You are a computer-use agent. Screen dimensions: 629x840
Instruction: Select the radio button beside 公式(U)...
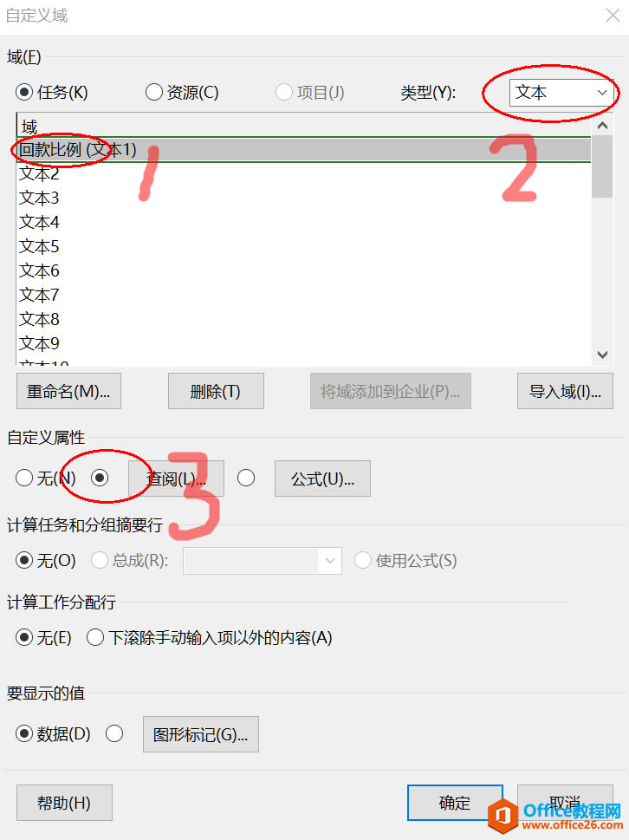[x=246, y=478]
